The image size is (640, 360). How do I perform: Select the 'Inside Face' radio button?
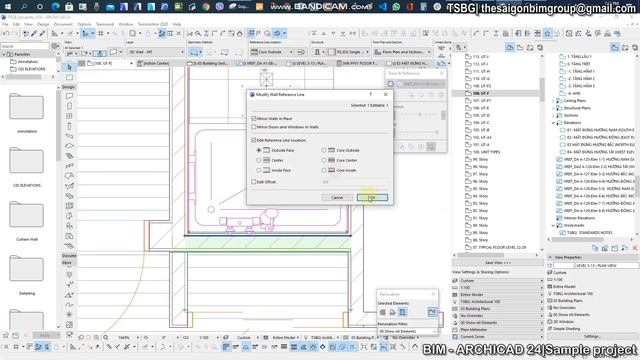[259, 170]
